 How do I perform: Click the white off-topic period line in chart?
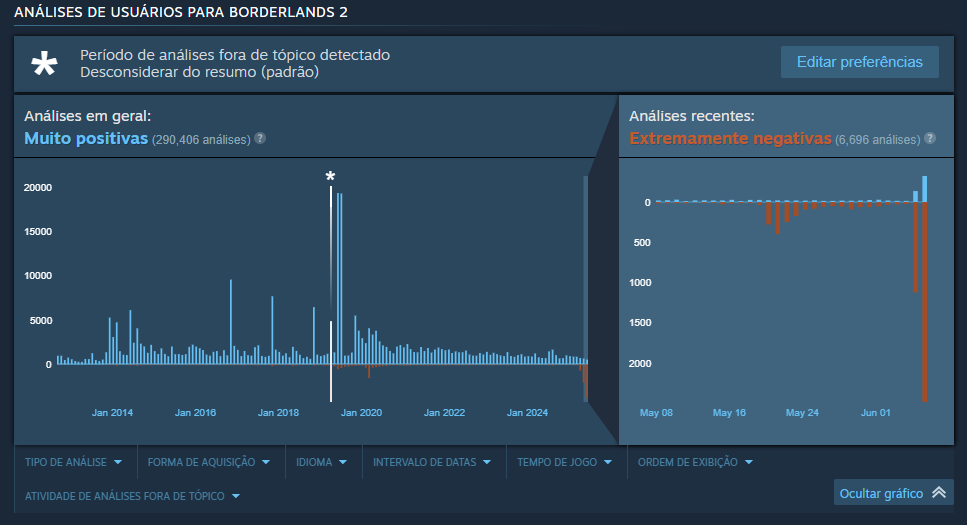click(x=331, y=294)
